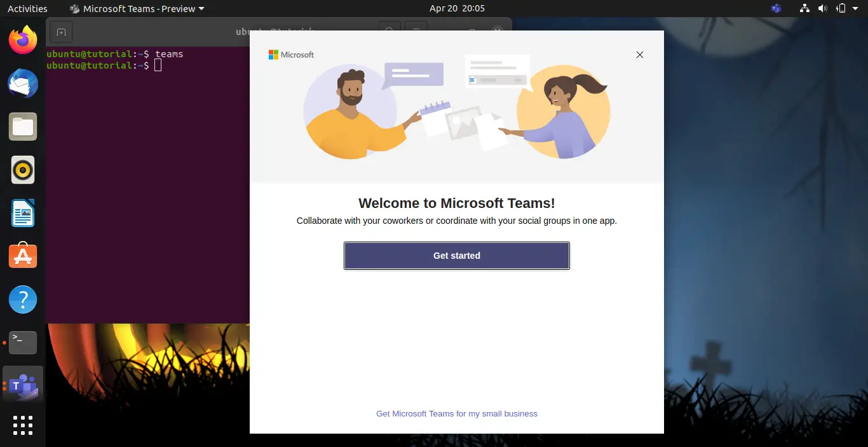Image resolution: width=868 pixels, height=447 pixels.
Task: Click the Welcome to Microsoft Teams! heading
Action: 456,203
